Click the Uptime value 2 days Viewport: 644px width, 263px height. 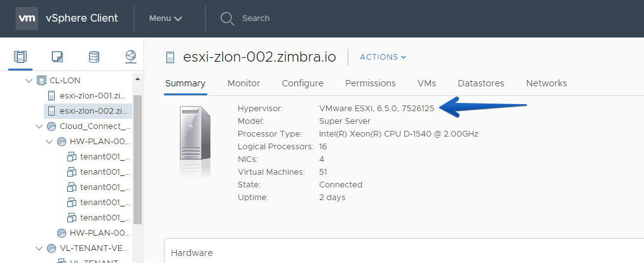(x=332, y=198)
